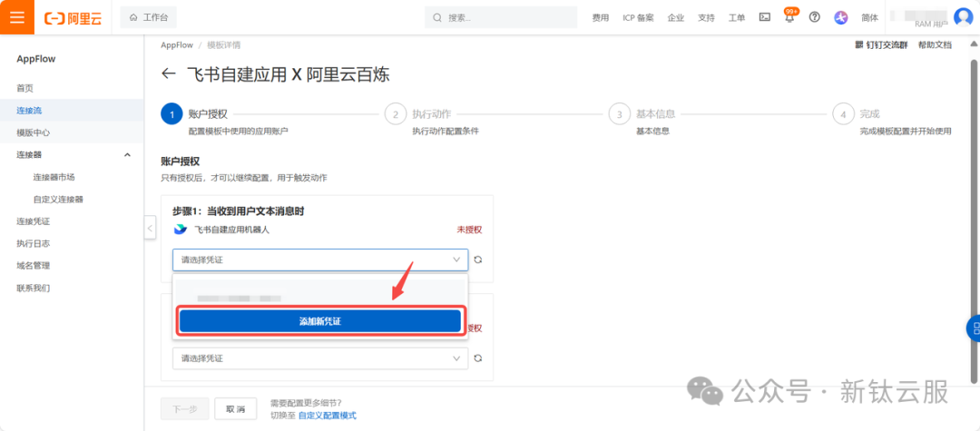Open the 企业 menu
This screenshot has height=431, width=980.
pos(676,17)
